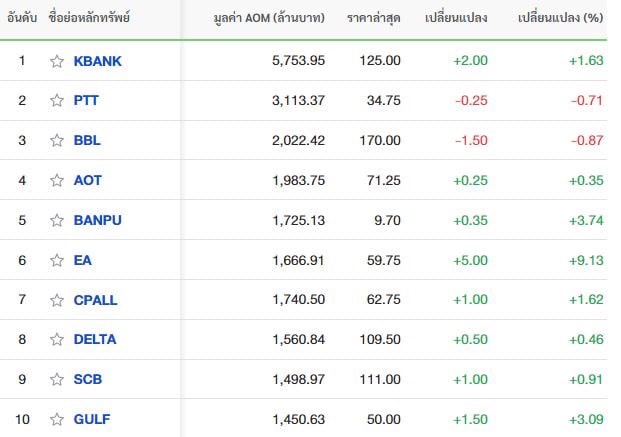Click the star icon beside BANPU
The width and height of the screenshot is (621, 437).
[x=57, y=220]
